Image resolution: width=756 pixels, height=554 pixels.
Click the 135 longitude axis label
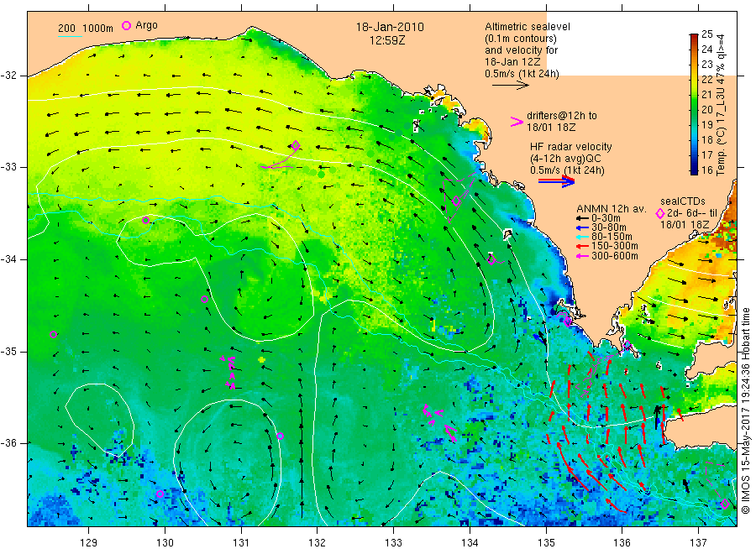tap(546, 543)
